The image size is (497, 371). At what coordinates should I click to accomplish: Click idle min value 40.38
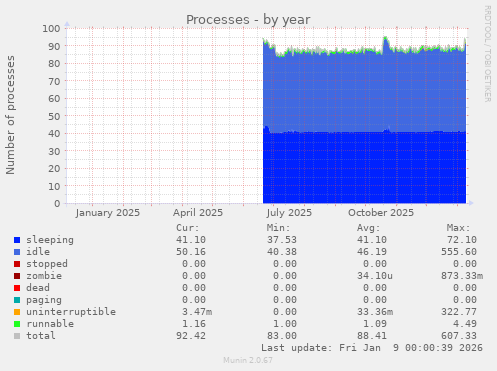pyautogui.click(x=282, y=252)
